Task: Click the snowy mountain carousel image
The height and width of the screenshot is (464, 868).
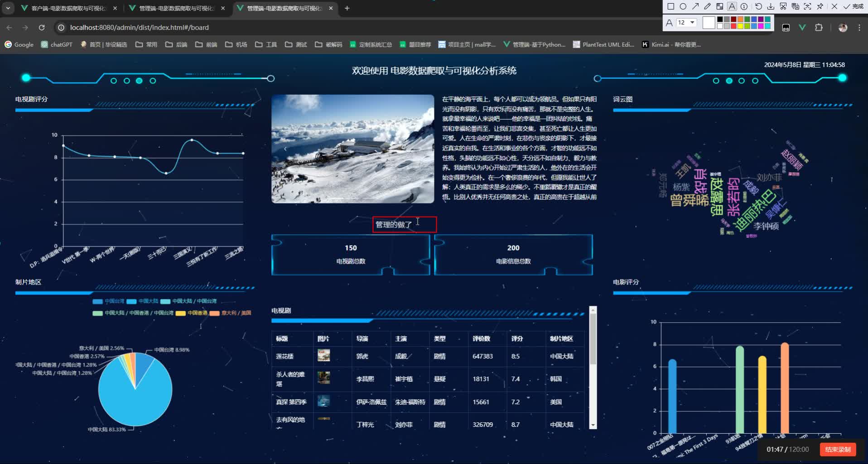Action: tap(352, 149)
